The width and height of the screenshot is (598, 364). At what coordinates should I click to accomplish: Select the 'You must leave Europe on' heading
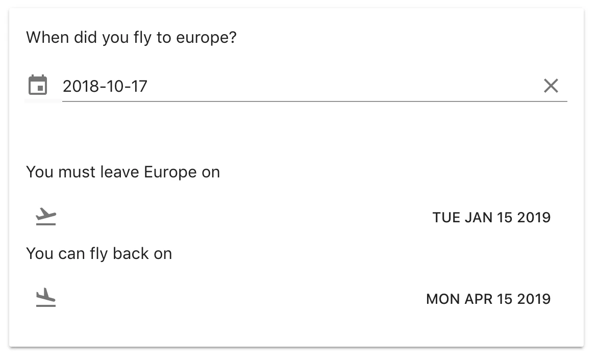123,172
